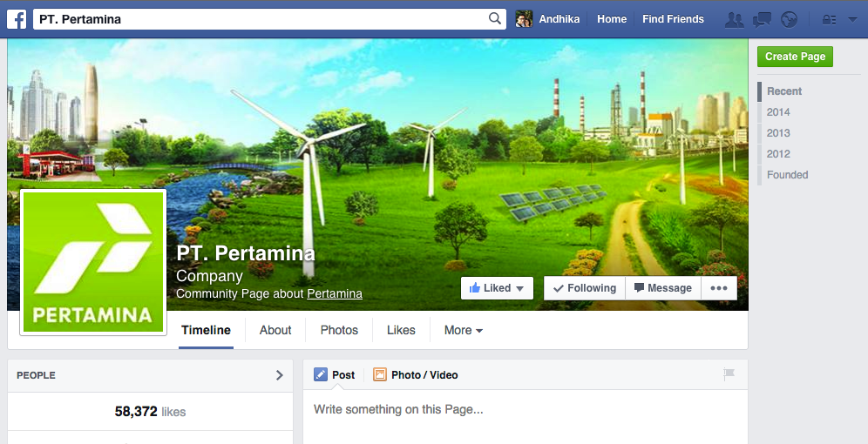Click the Create Page button

(795, 57)
